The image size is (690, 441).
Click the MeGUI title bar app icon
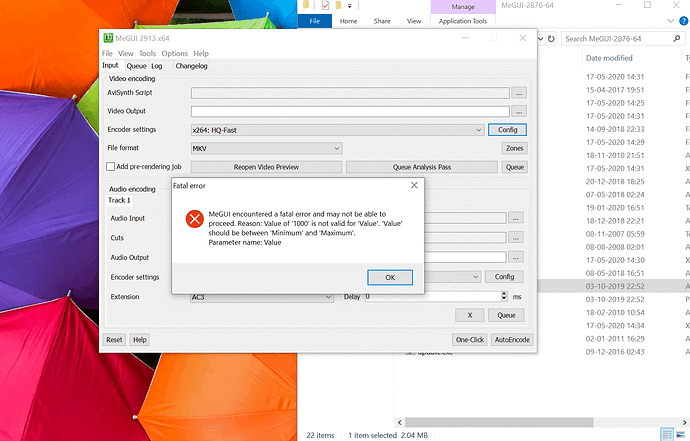pyautogui.click(x=108, y=39)
